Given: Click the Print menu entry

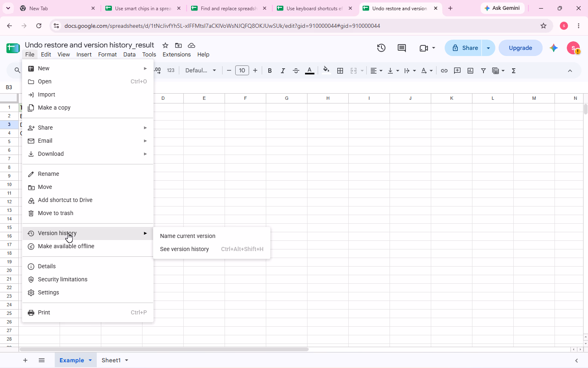Looking at the screenshot, I should pos(88,312).
